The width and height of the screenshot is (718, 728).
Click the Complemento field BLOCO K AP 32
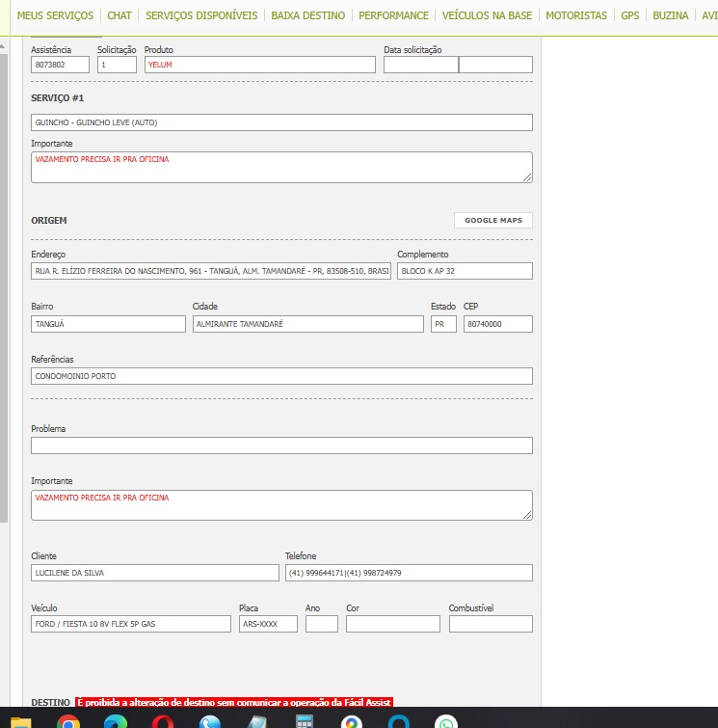tap(465, 271)
